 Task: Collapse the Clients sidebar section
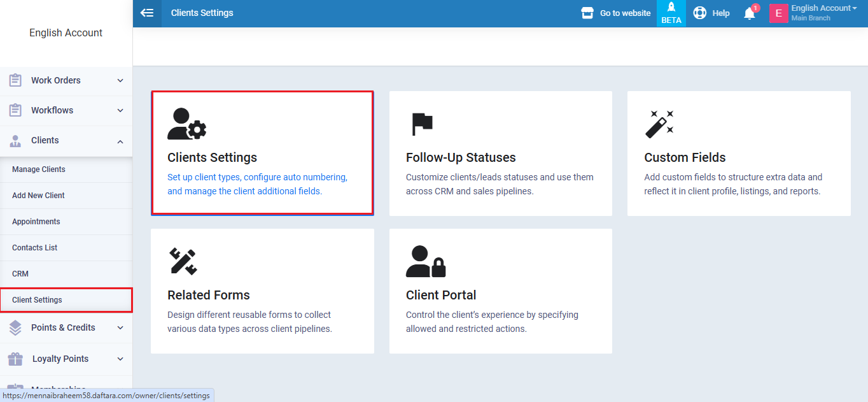[66, 140]
